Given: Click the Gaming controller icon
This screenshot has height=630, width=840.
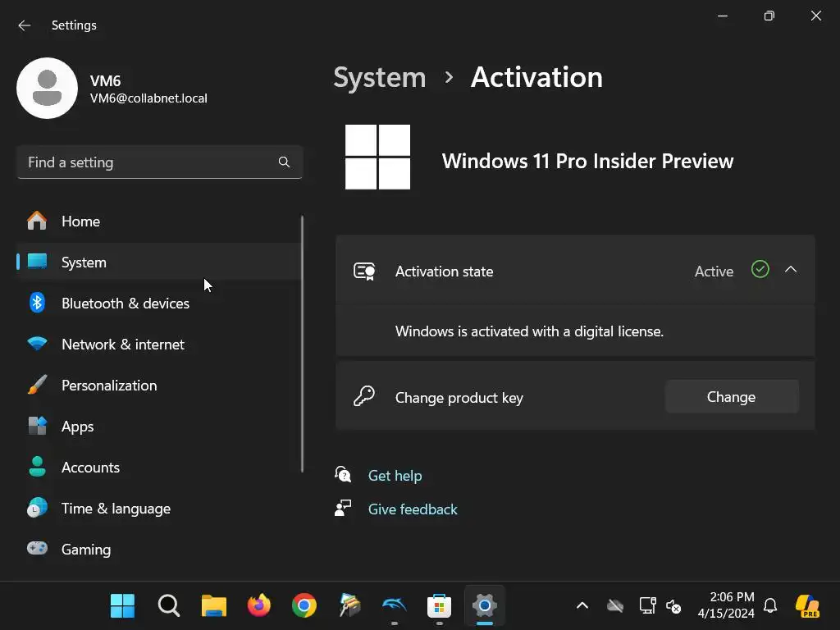Looking at the screenshot, I should pos(37,548).
